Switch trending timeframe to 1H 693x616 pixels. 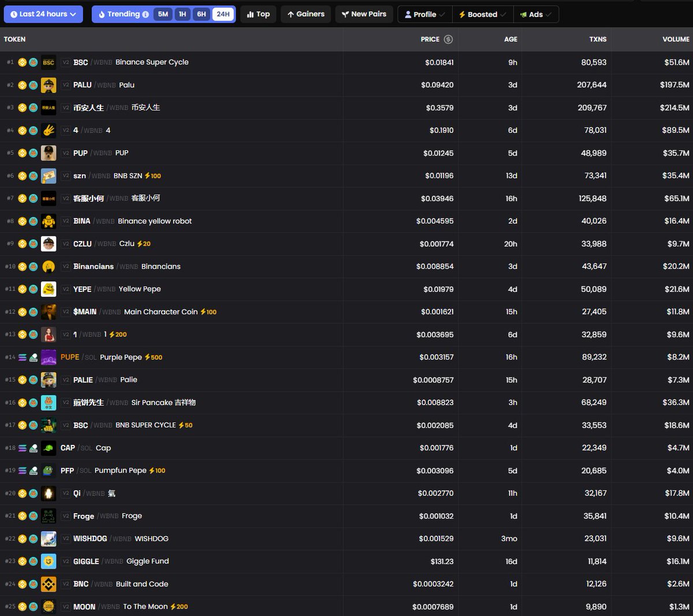point(182,14)
